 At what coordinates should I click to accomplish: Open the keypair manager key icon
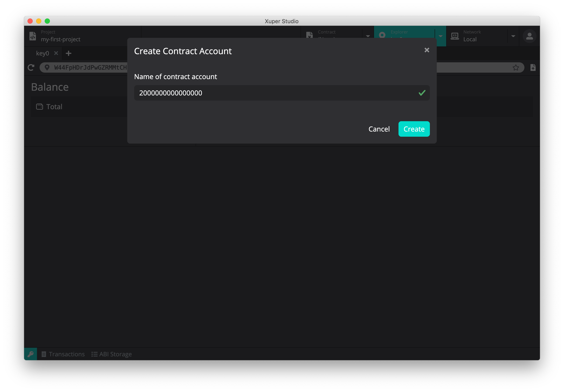[31, 354]
